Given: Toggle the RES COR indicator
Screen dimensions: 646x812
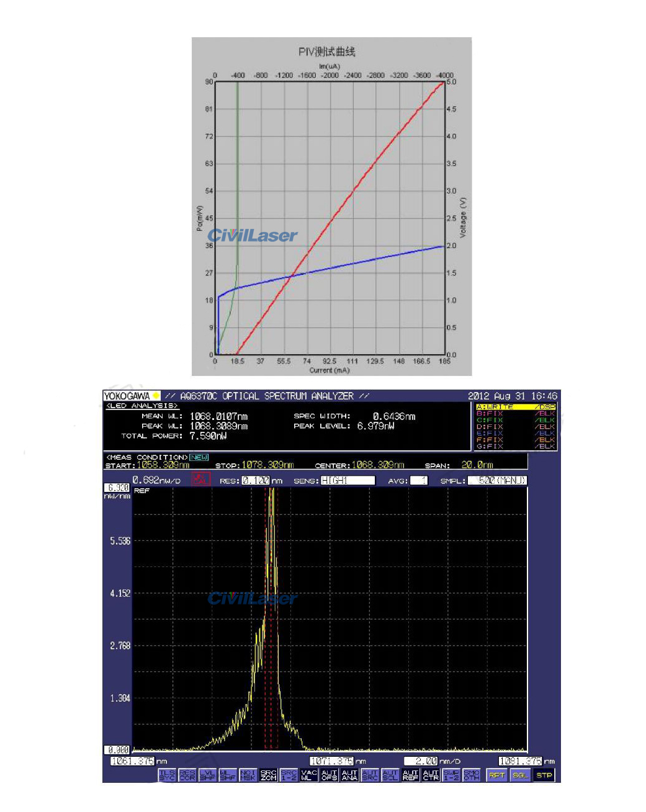Looking at the screenshot, I should point(187,775).
